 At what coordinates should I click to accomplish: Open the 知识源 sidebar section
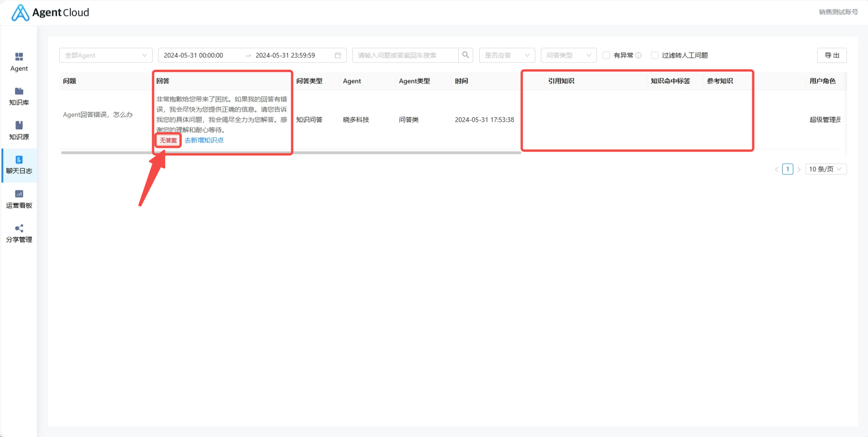point(19,131)
